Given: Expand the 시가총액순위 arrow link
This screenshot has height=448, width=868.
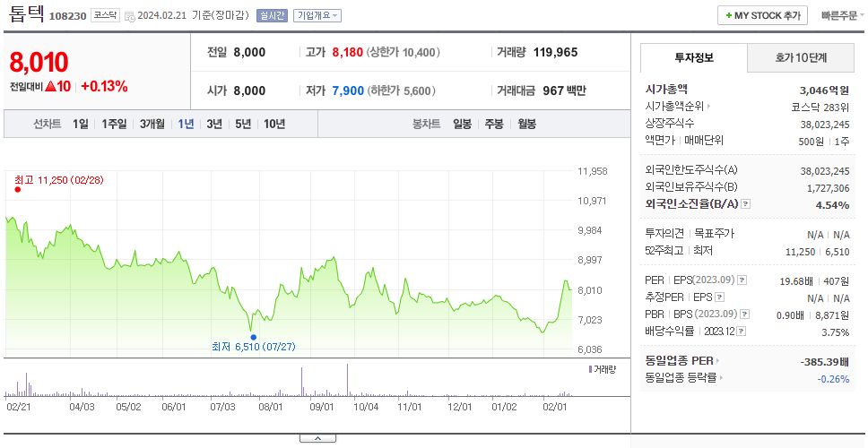Looking at the screenshot, I should [x=708, y=107].
